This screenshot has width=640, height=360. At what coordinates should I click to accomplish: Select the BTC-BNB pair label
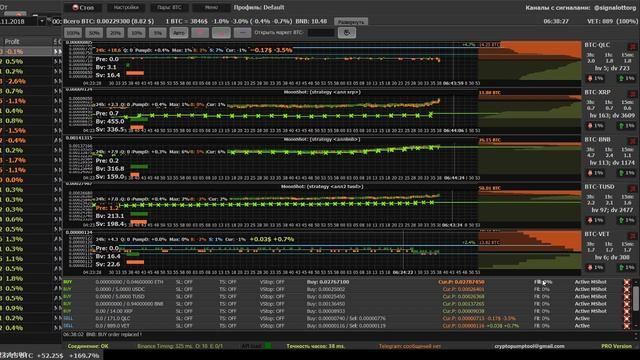[597, 140]
